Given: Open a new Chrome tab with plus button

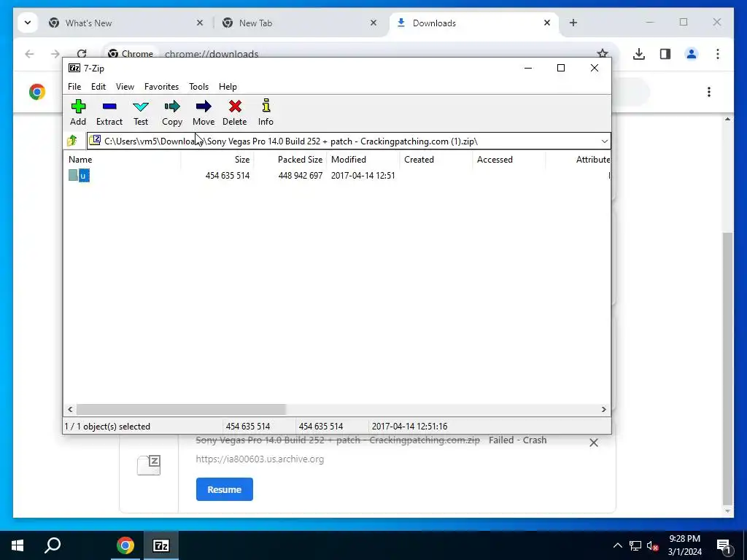Looking at the screenshot, I should (x=573, y=23).
